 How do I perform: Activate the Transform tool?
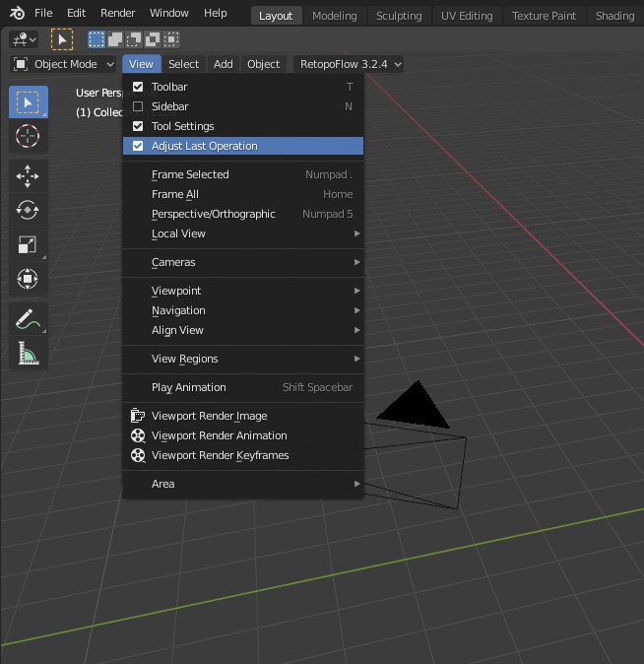(x=28, y=280)
